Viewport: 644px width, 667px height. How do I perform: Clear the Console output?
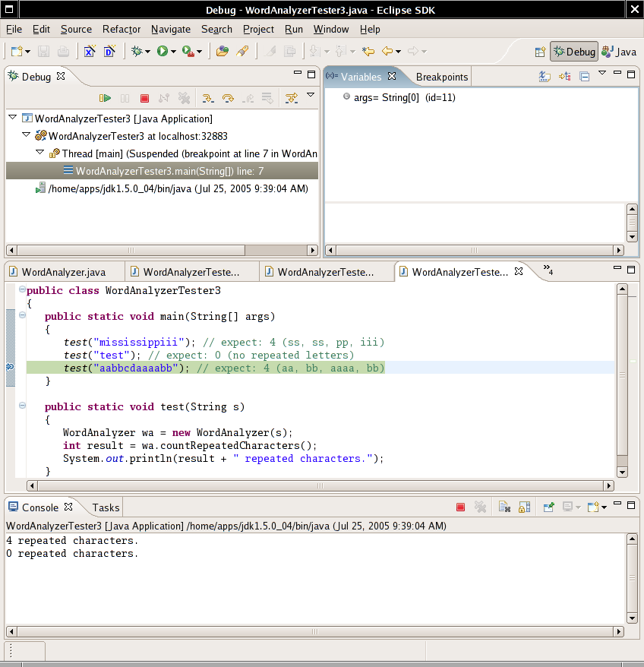coord(504,507)
